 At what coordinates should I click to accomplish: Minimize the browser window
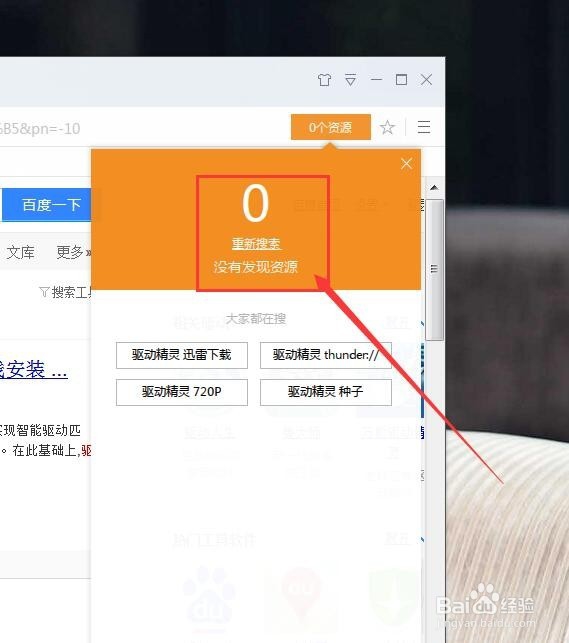coord(376,79)
